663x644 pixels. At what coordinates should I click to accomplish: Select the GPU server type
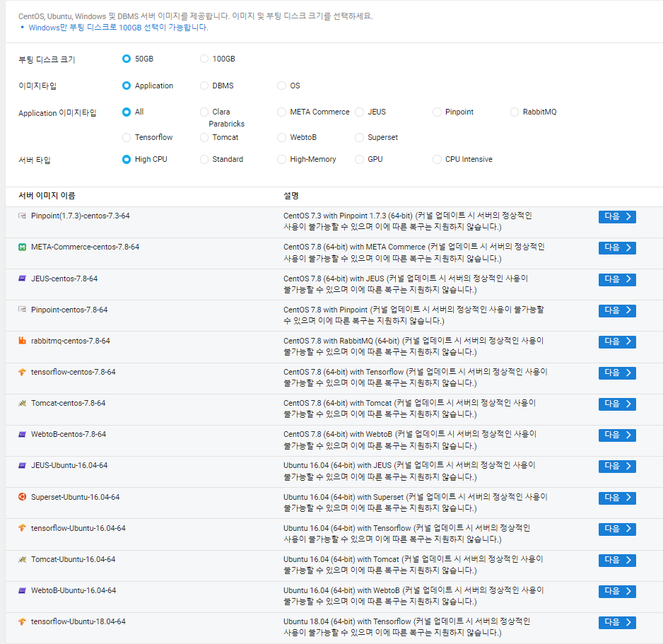tap(359, 160)
